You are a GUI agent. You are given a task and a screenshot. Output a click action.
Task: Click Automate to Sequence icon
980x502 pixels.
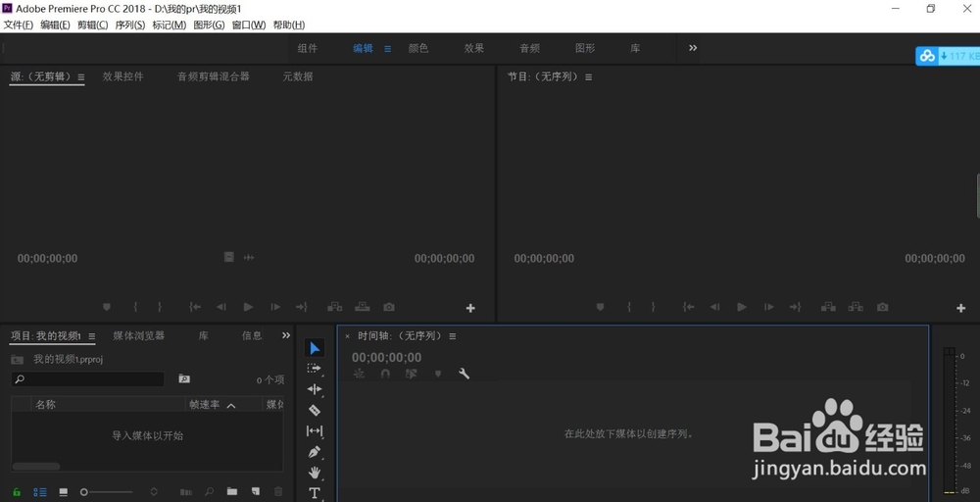tap(185, 492)
